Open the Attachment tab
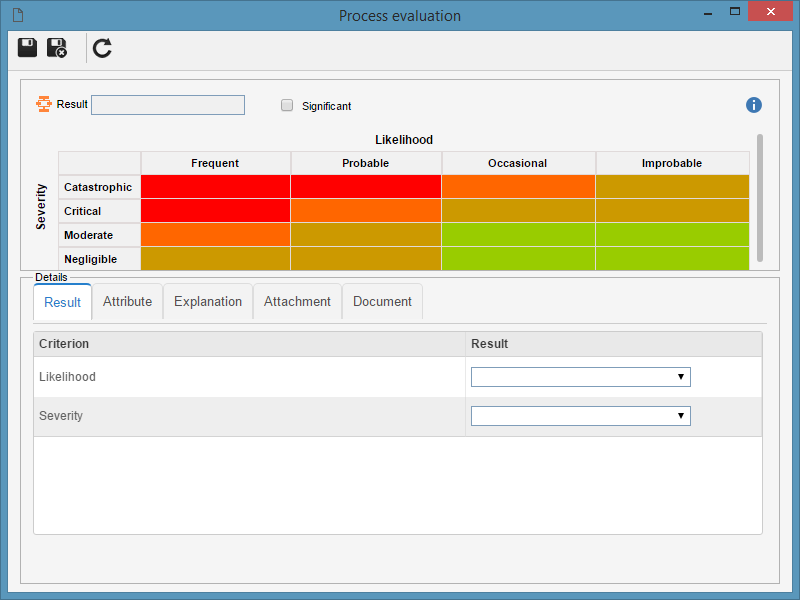The height and width of the screenshot is (600, 800). pyautogui.click(x=297, y=302)
